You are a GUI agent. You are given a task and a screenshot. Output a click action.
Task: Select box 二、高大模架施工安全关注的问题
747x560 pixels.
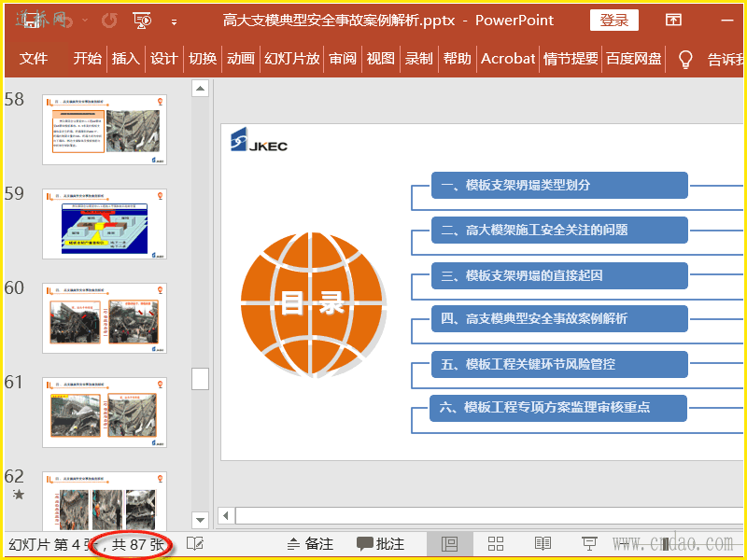point(559,230)
